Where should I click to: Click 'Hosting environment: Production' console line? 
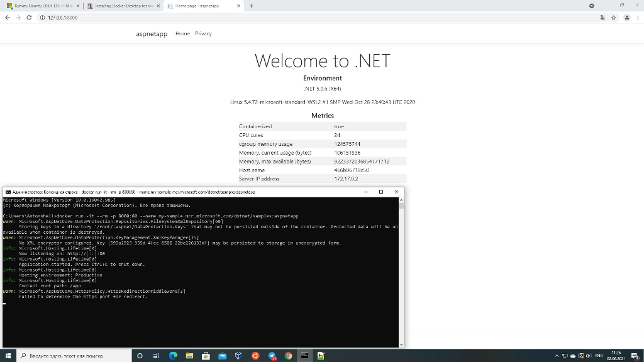point(60,275)
